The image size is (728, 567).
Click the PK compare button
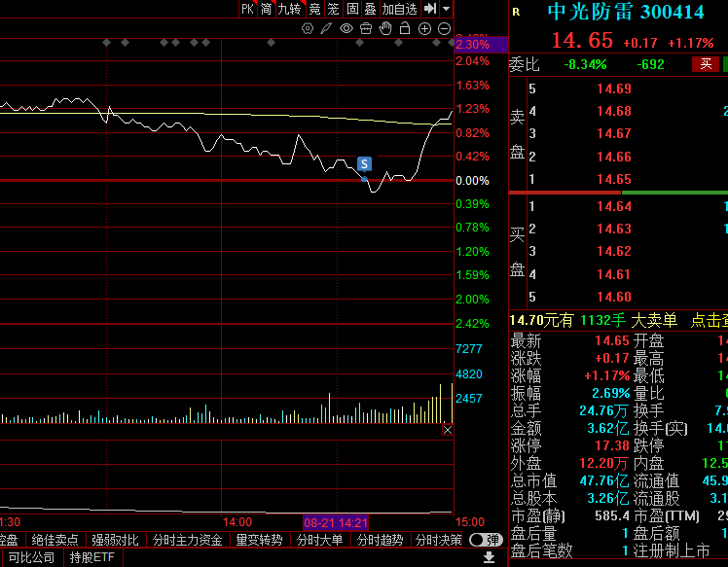[248, 9]
